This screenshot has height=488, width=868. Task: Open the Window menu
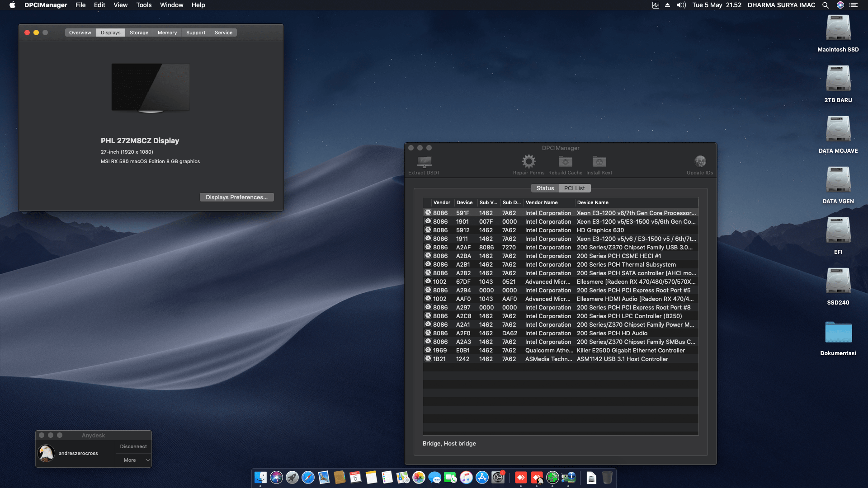(x=172, y=5)
